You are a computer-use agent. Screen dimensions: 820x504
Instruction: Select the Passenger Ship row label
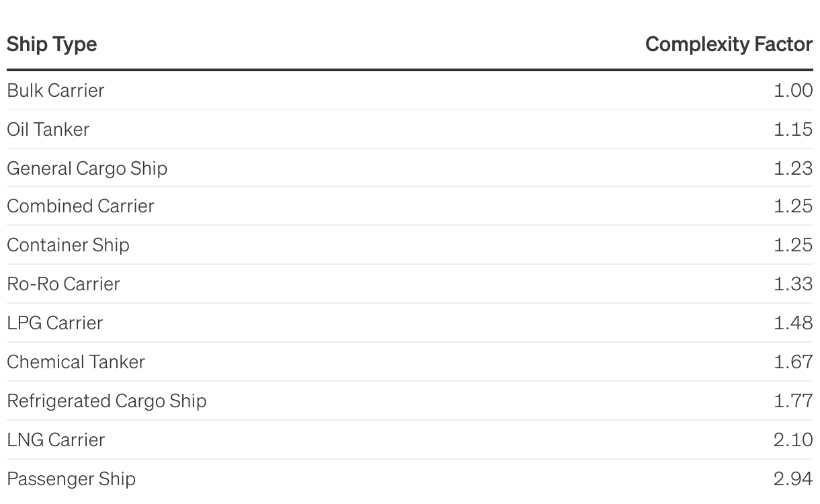71,478
